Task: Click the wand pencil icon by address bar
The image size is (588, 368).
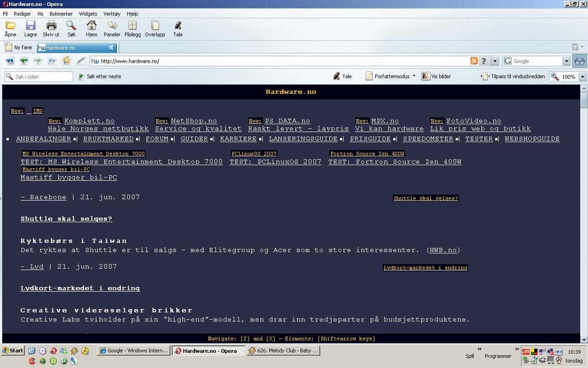Action: point(81,61)
